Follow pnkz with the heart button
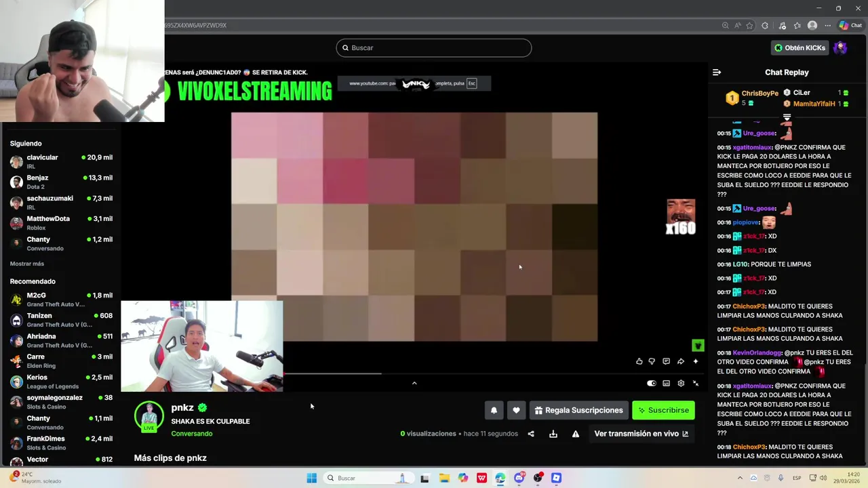Screen dimensions: 868x488 516,410
